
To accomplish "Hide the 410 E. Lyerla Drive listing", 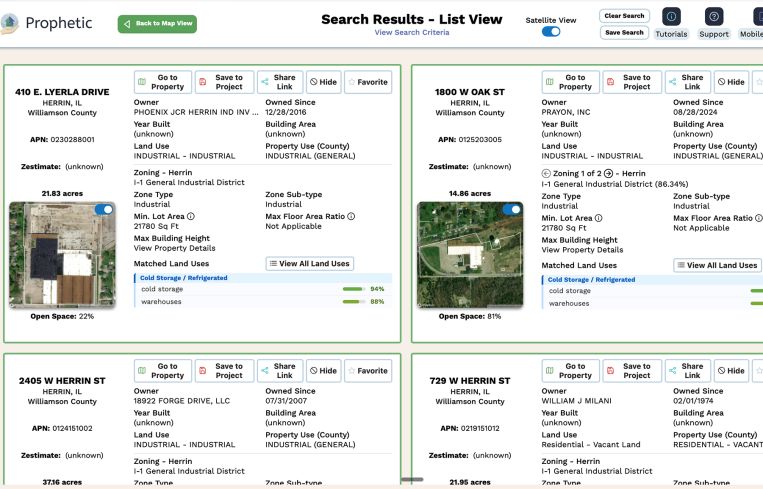I will pos(324,82).
